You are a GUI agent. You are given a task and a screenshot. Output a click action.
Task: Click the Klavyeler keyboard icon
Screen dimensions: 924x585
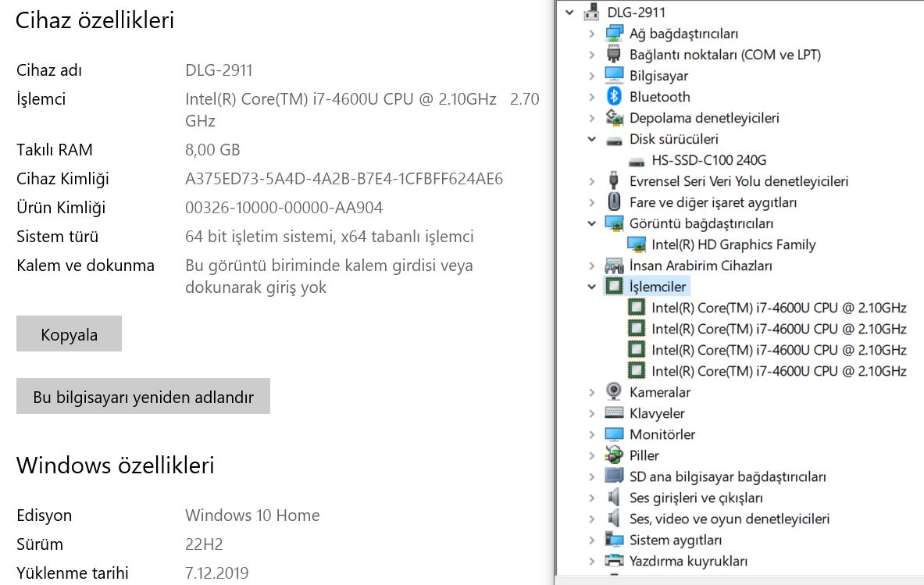[x=614, y=413]
